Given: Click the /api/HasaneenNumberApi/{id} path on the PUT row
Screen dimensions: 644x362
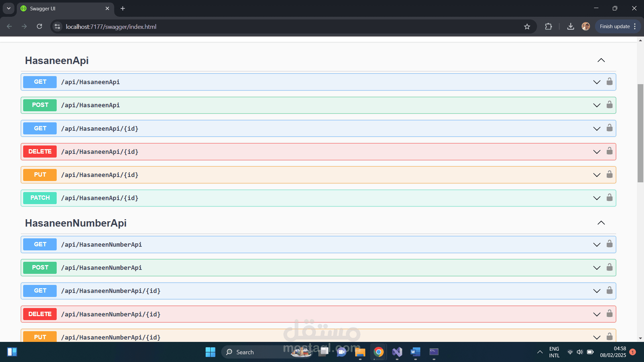Looking at the screenshot, I should coord(111,338).
